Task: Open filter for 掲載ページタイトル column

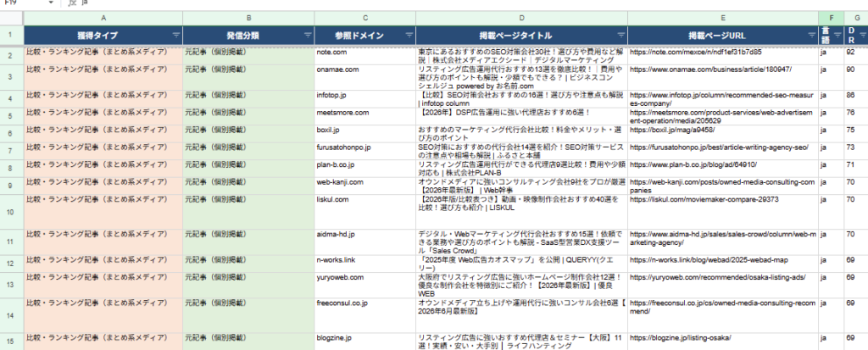Action: pyautogui.click(x=620, y=36)
